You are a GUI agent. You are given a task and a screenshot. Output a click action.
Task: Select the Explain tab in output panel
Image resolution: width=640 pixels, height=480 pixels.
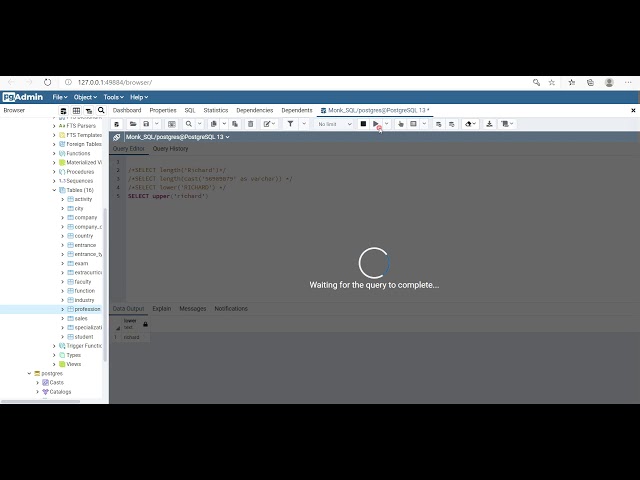(162, 309)
